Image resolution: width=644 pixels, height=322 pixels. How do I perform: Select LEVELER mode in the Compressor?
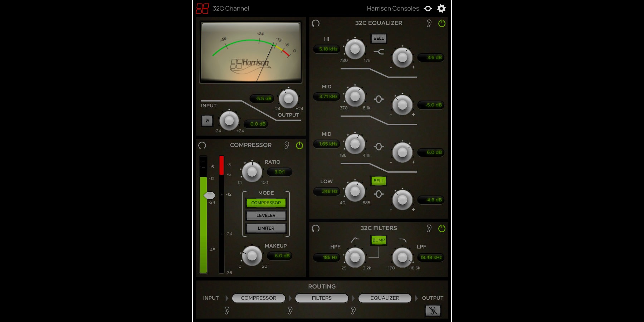pos(266,215)
